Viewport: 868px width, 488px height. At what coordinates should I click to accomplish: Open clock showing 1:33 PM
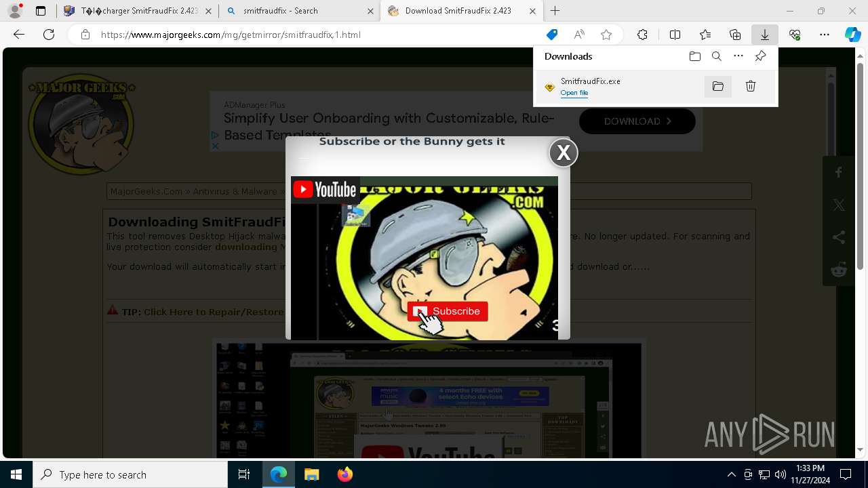(810, 474)
